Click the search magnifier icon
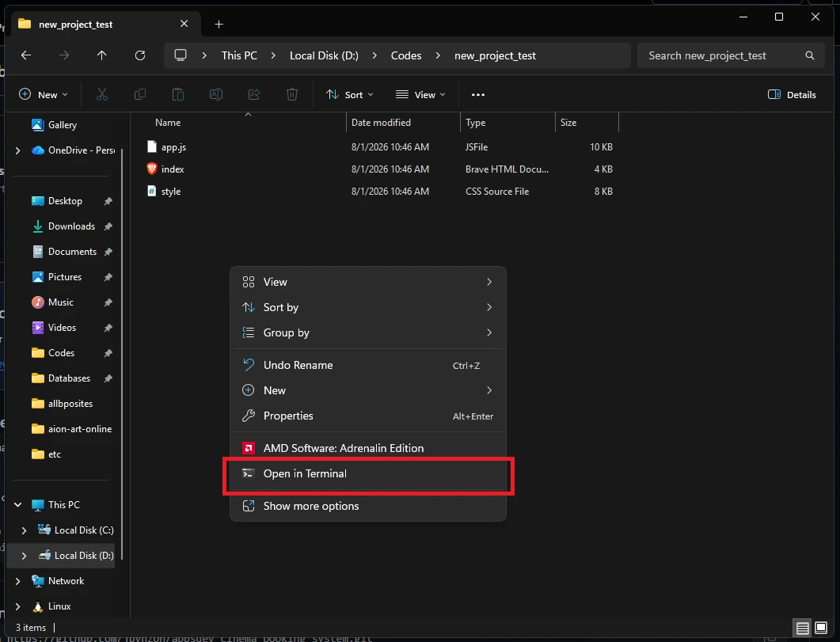Viewport: 840px width, 642px height. point(809,55)
